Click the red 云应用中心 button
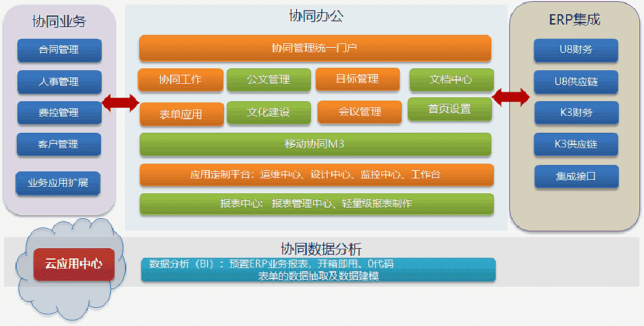 coord(73,264)
